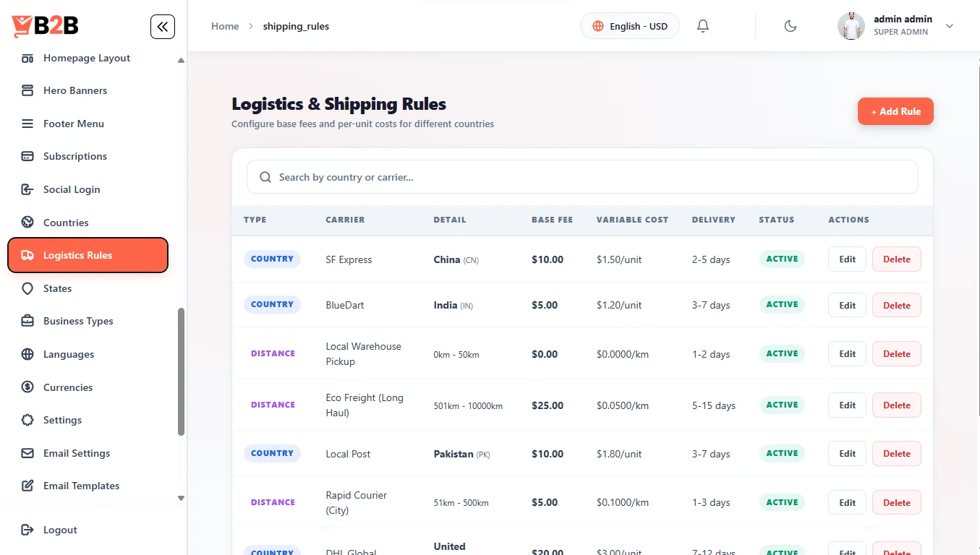
Task: Click the Logistics Rules truck icon
Action: pyautogui.click(x=27, y=255)
